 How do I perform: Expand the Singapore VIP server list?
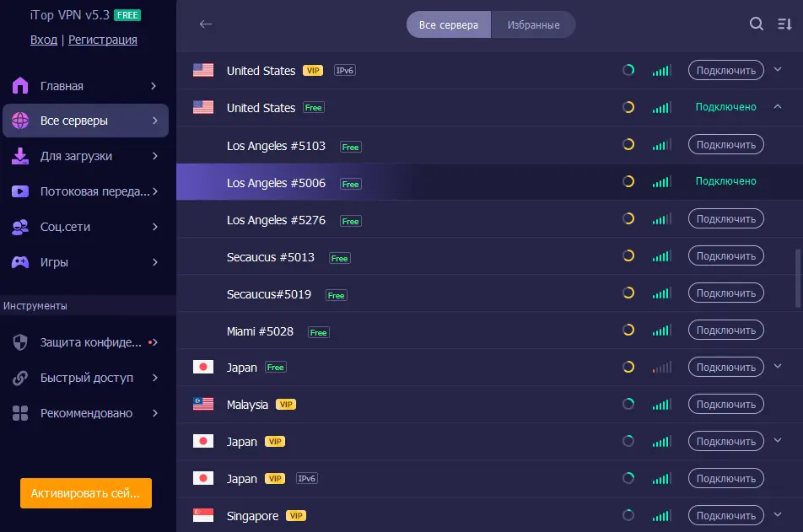point(778,515)
